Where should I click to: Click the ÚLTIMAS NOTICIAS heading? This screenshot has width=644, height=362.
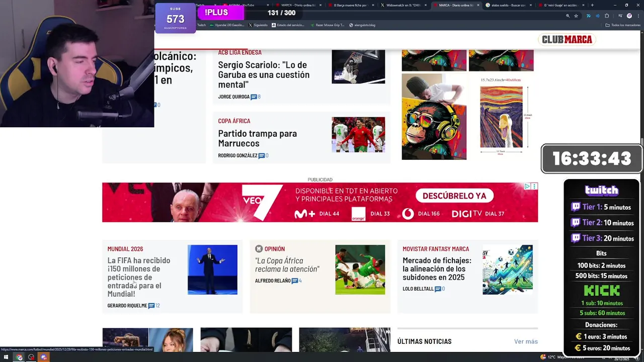click(x=424, y=341)
